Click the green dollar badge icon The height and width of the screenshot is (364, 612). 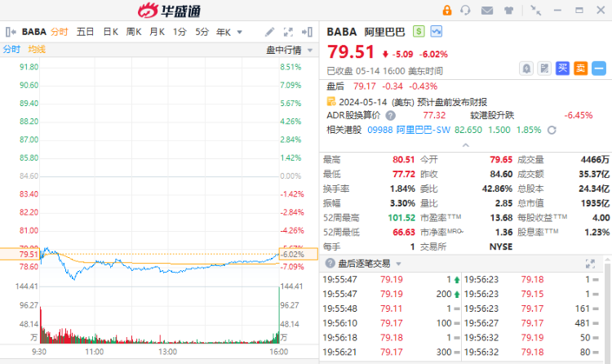click(x=419, y=31)
